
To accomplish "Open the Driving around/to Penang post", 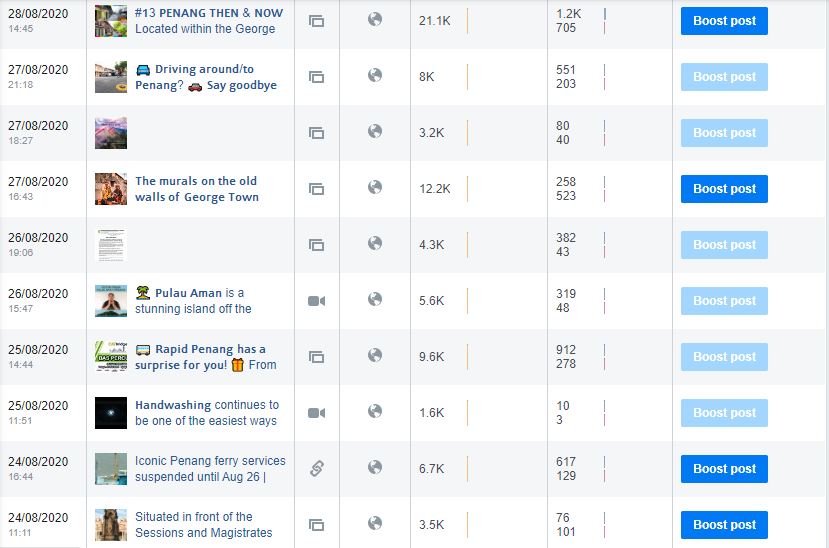I will pos(206,77).
